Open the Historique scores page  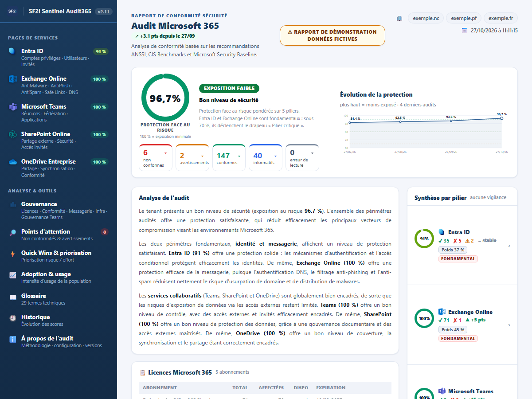[58, 320]
